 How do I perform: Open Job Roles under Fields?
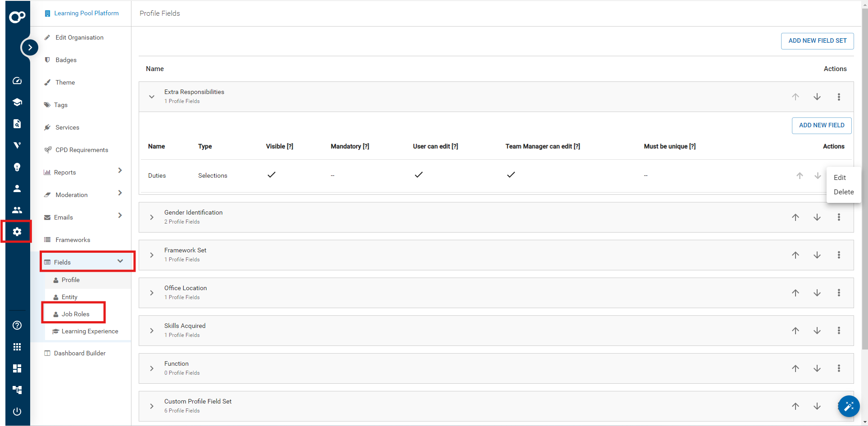pyautogui.click(x=75, y=314)
